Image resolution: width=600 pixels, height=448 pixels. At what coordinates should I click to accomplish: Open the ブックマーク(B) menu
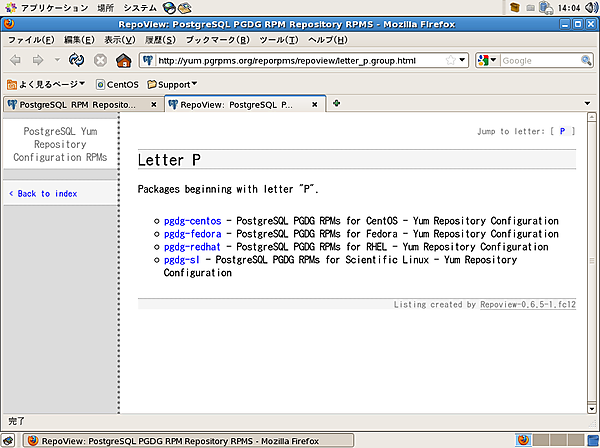tap(211, 40)
